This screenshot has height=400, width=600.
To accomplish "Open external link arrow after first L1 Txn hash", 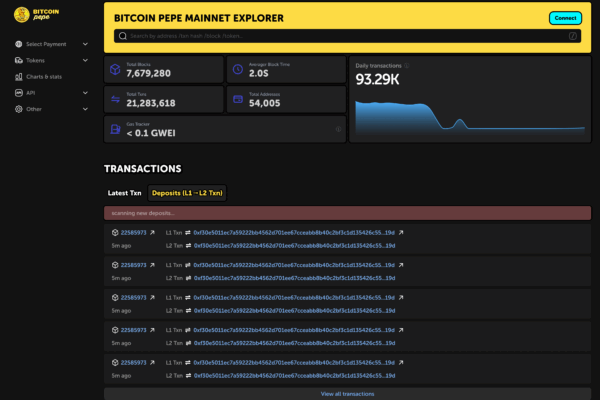I will [401, 232].
